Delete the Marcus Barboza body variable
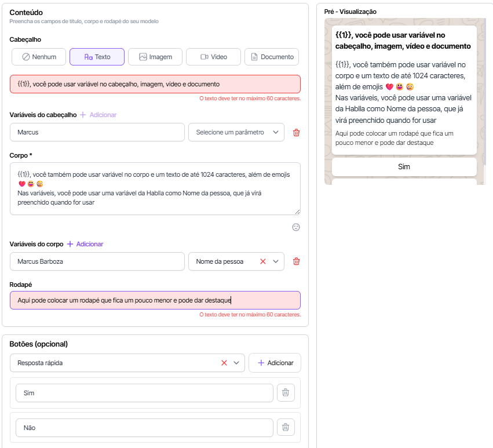Screen dimensions: 493x448 click(x=297, y=261)
